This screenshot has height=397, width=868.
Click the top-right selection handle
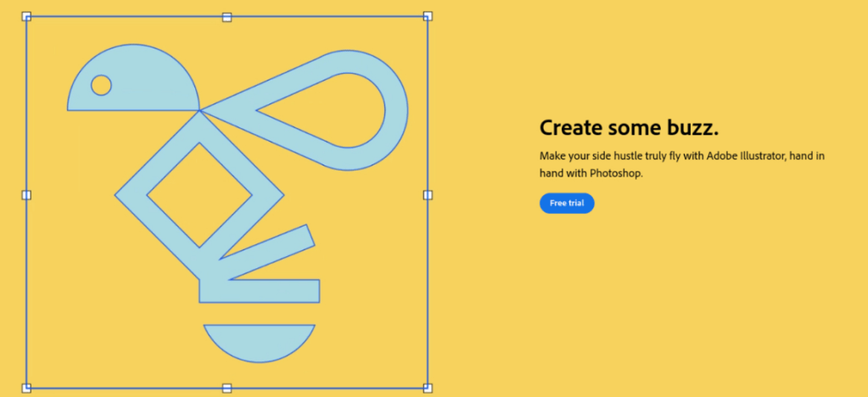tap(428, 16)
